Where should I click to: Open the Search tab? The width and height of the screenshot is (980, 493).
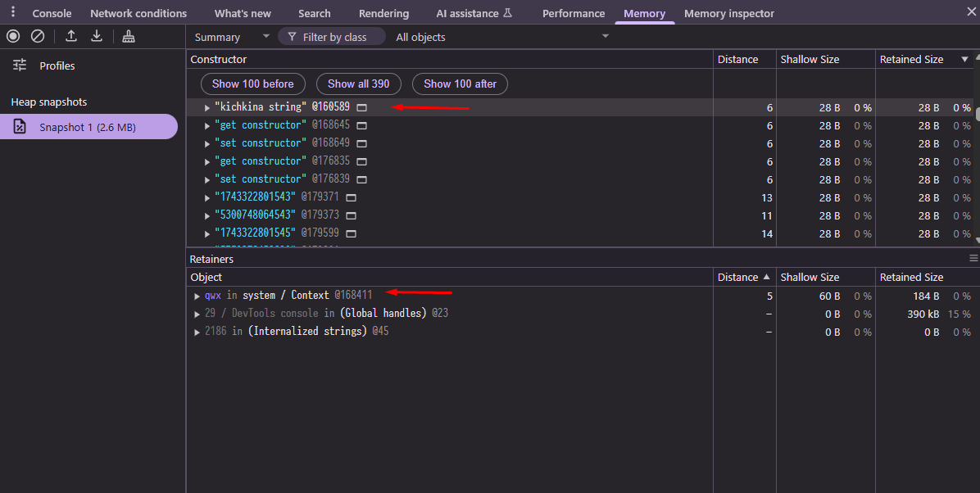pyautogui.click(x=315, y=13)
